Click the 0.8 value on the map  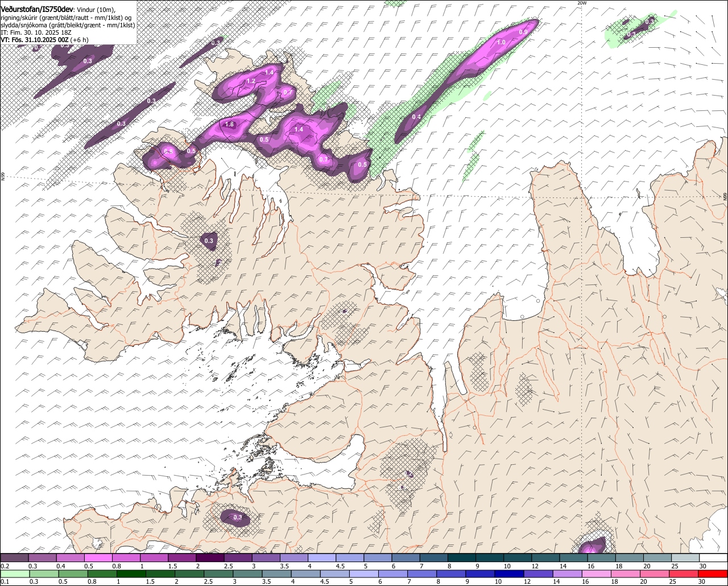[x=168, y=151]
